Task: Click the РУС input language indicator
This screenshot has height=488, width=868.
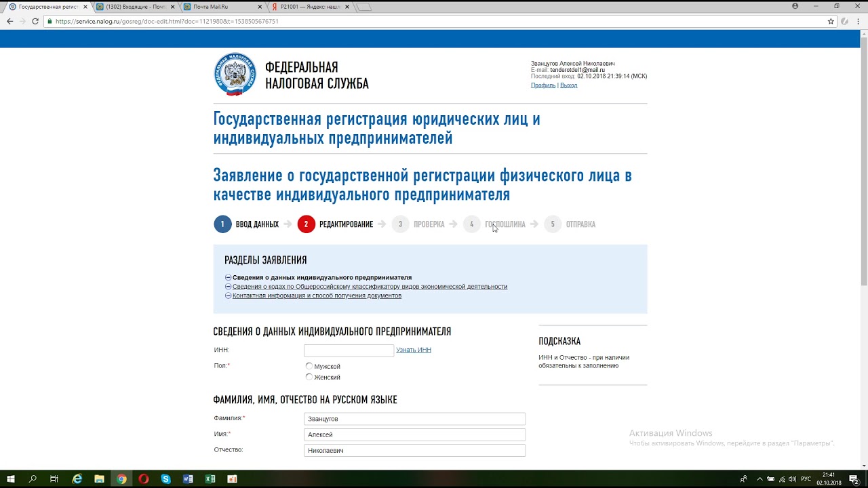Action: tap(806, 479)
